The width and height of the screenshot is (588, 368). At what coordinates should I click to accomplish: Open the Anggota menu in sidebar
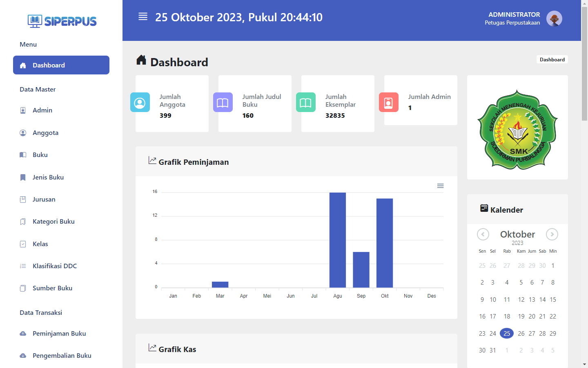[45, 133]
